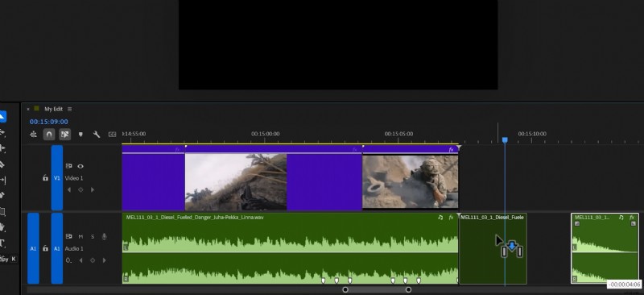Screen dimensions: 644x295
Task: Click right handle of timeline zoom scrollbar
Action: pyautogui.click(x=408, y=289)
